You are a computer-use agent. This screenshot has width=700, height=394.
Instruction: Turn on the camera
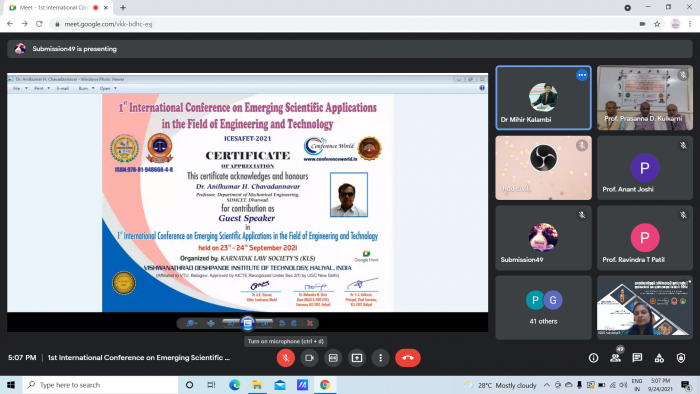(x=309, y=358)
